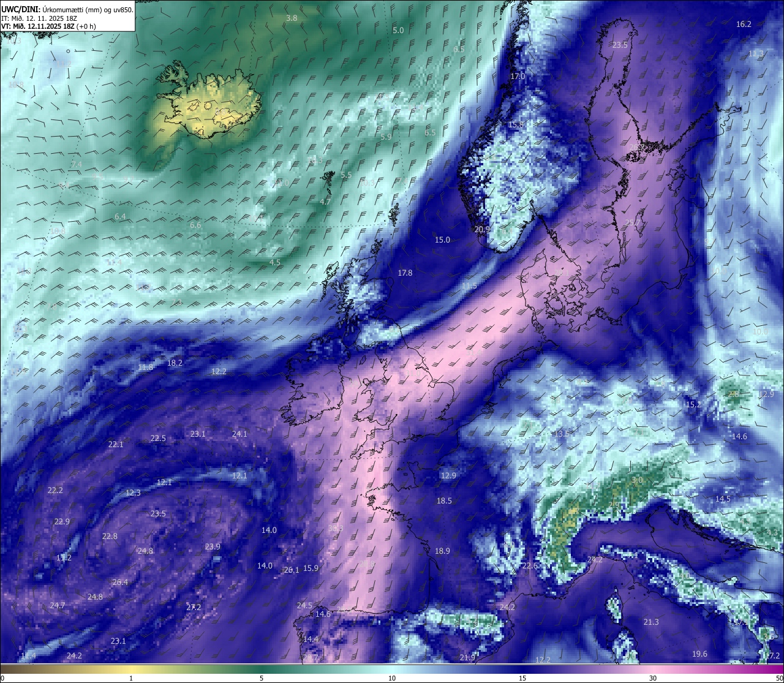Click the colorbar tick label 30

click(x=653, y=678)
